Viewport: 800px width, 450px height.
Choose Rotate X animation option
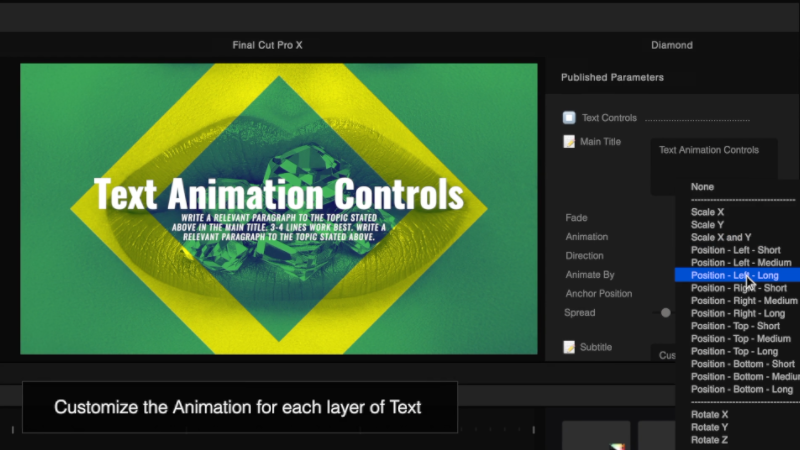709,415
